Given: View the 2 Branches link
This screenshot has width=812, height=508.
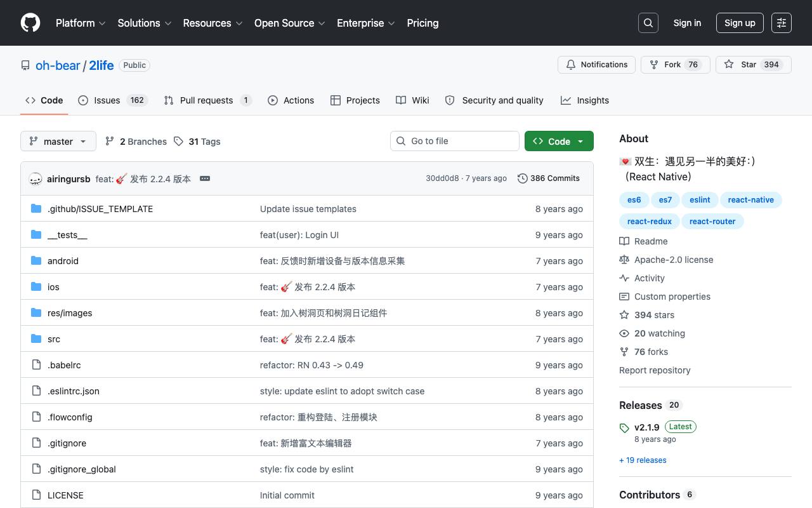Looking at the screenshot, I should [136, 142].
